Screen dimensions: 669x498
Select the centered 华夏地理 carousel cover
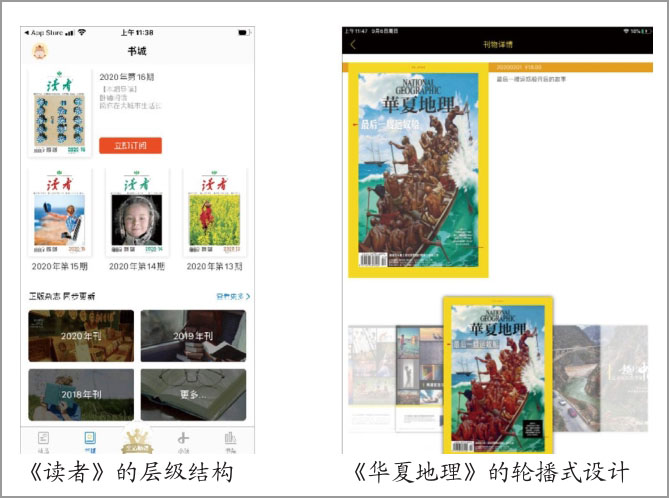tap(498, 375)
